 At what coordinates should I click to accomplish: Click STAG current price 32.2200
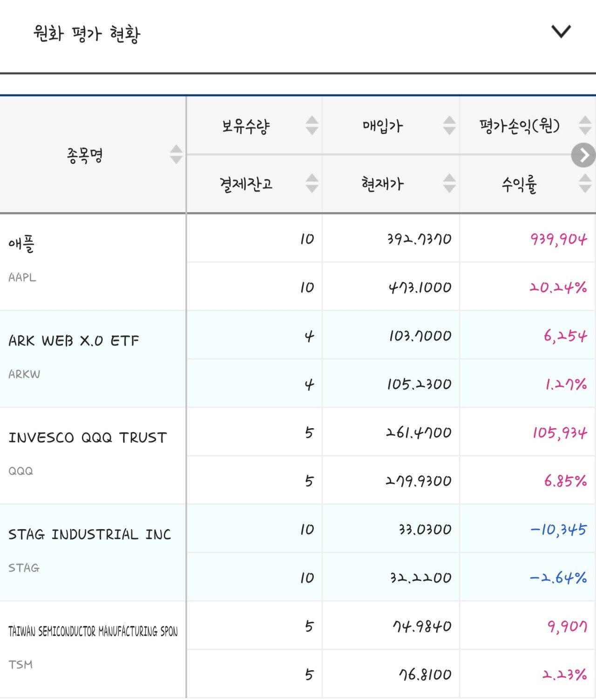421,578
